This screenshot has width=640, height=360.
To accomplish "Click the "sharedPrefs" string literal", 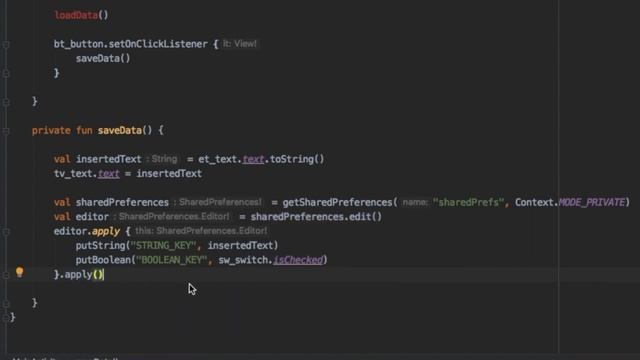I will pos(468,202).
